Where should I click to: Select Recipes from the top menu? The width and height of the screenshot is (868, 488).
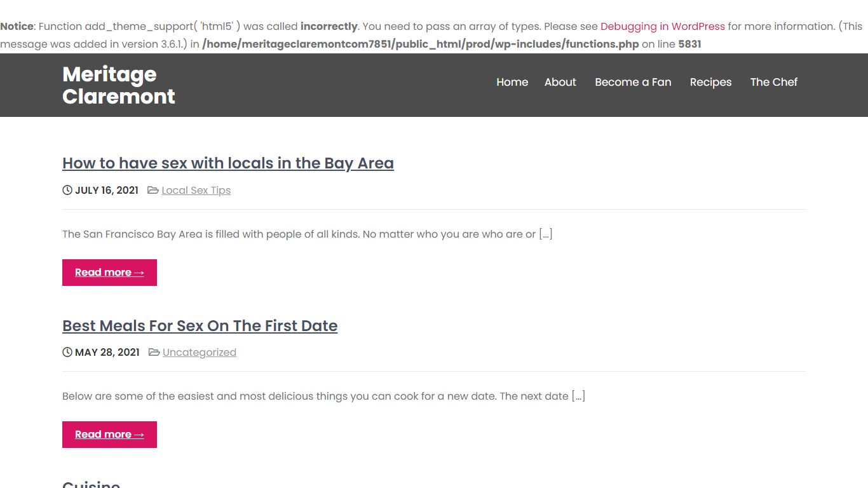[710, 82]
